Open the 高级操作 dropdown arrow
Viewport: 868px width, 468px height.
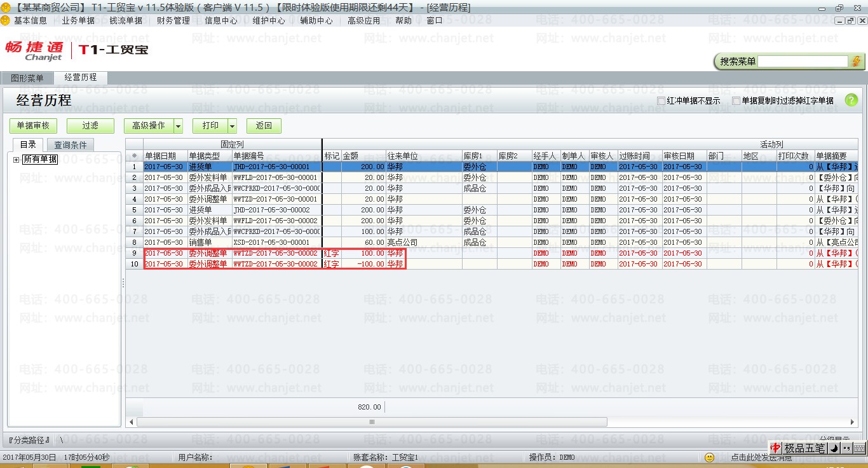tap(178, 126)
